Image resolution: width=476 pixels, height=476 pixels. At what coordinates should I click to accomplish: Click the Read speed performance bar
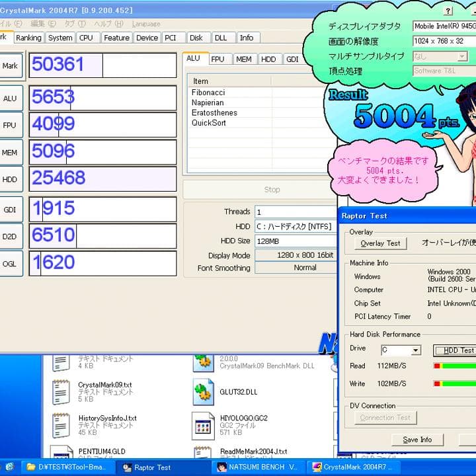click(455, 366)
